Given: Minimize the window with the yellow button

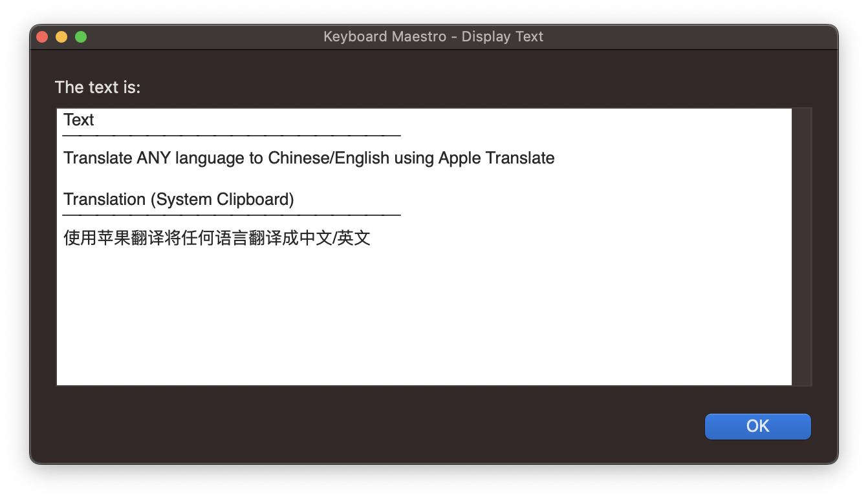Looking at the screenshot, I should [x=61, y=37].
